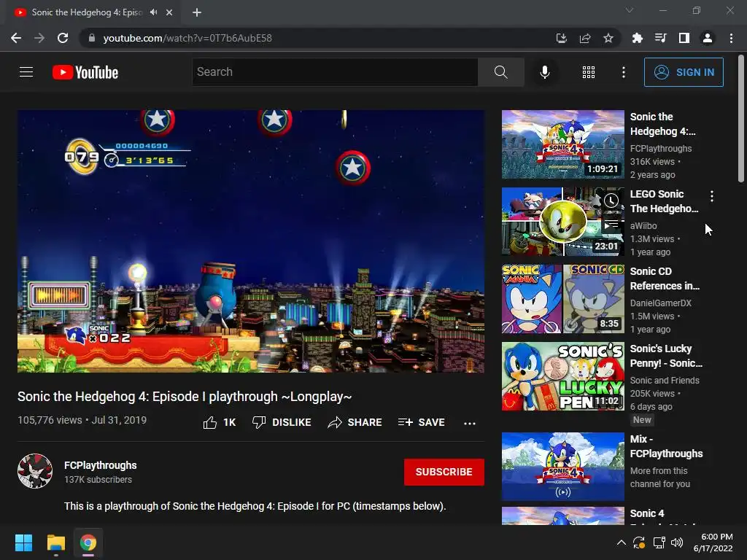Image resolution: width=747 pixels, height=560 pixels.
Task: Open Windows Start menu
Action: tap(23, 542)
